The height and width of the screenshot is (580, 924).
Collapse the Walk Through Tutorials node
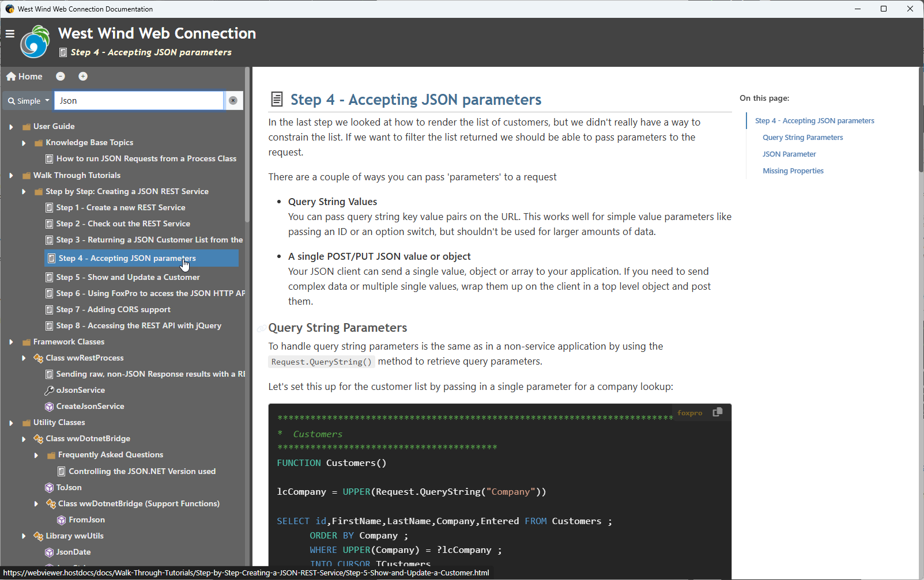tap(11, 176)
